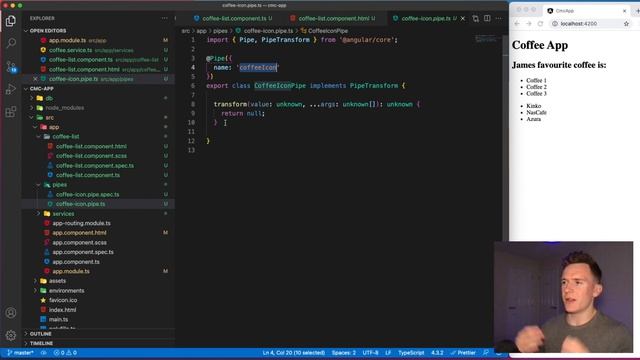Click Spaces: 2 indentation setting
The image size is (640, 360).
343,353
